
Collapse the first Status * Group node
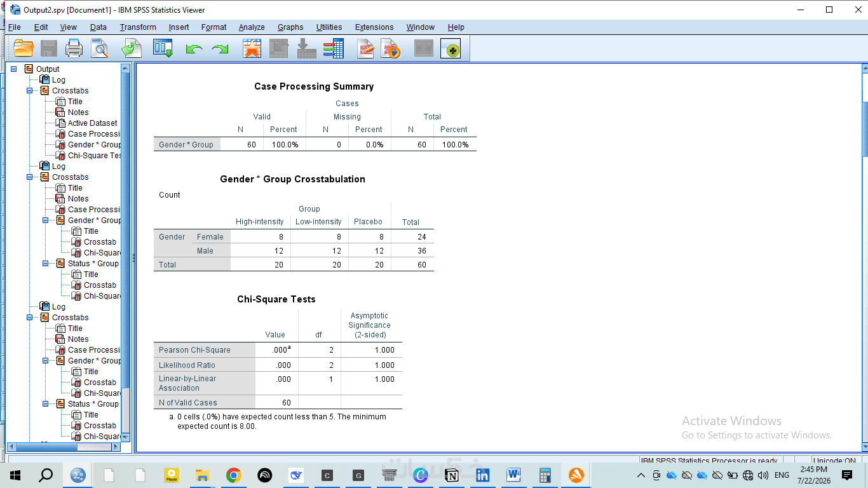pyautogui.click(x=45, y=264)
